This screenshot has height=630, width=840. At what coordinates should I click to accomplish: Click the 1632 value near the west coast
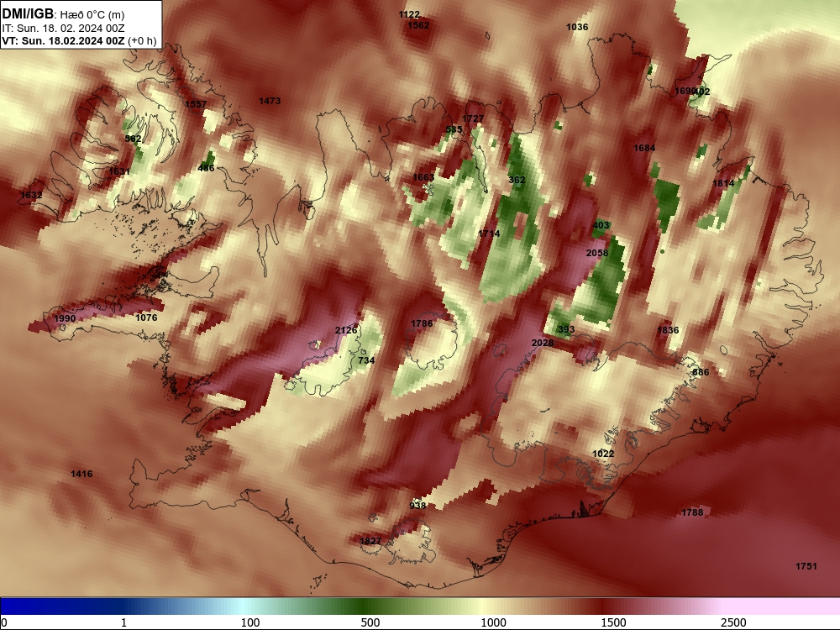click(x=31, y=195)
